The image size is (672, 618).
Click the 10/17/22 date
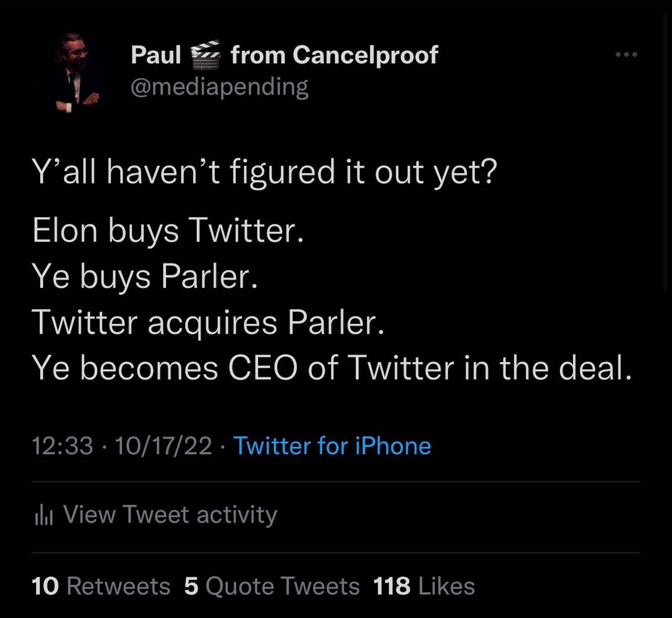point(163,446)
